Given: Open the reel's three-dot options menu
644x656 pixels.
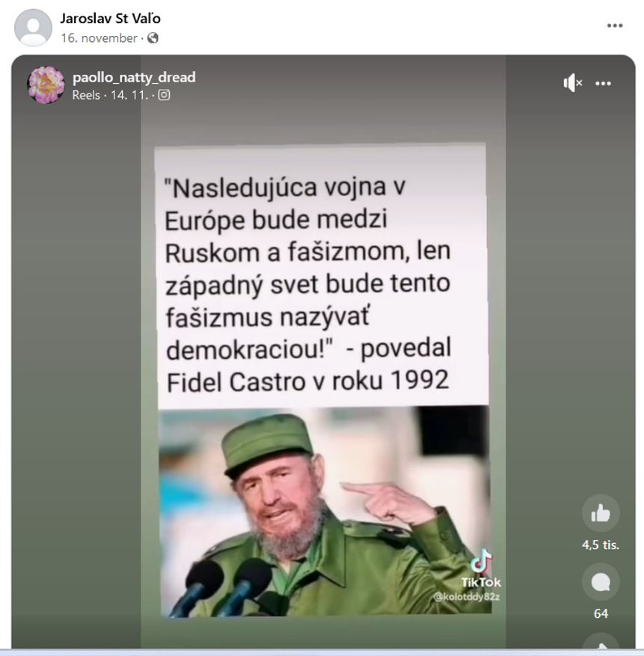Looking at the screenshot, I should [x=603, y=83].
